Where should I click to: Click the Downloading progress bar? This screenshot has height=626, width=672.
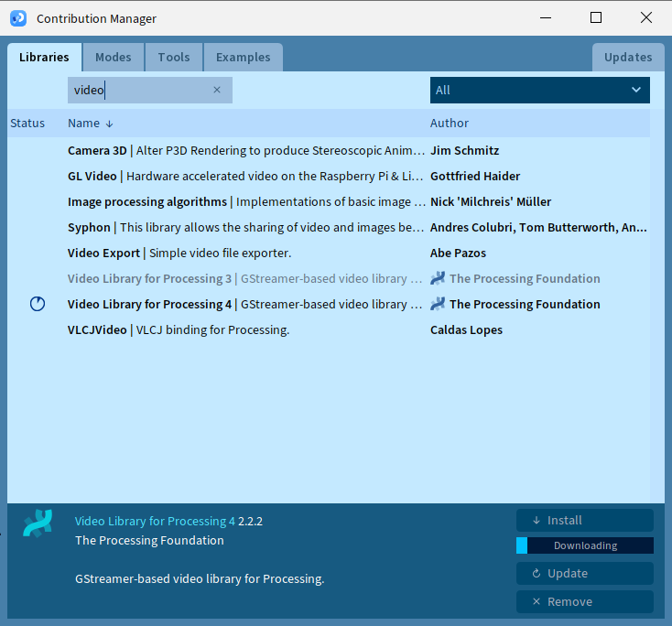pyautogui.click(x=585, y=545)
